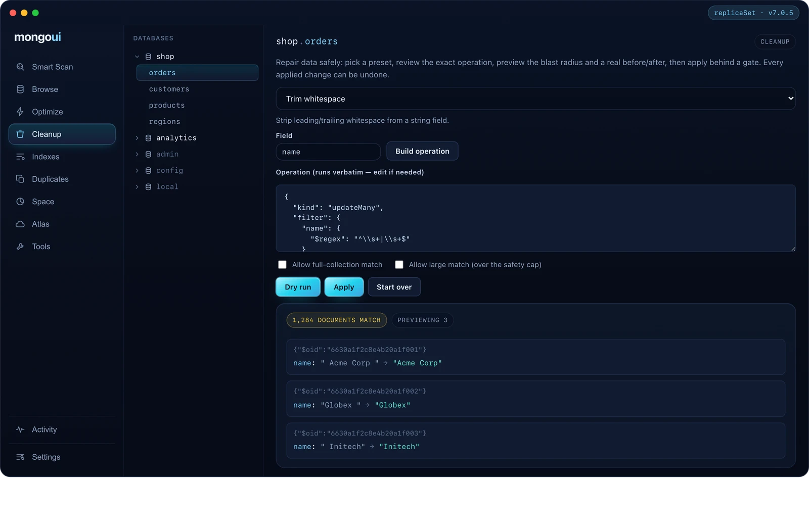The height and width of the screenshot is (532, 809).
Task: Open Smart Scan in the sidebar
Action: [x=62, y=67]
